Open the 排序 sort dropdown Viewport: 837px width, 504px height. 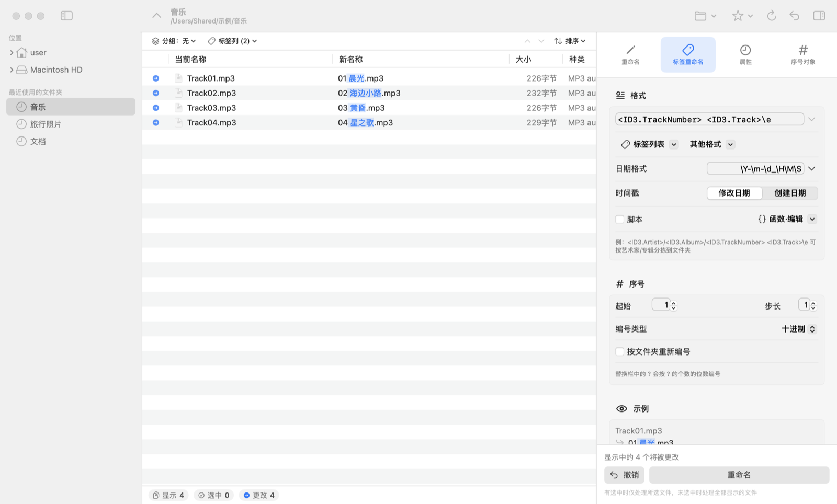(570, 41)
